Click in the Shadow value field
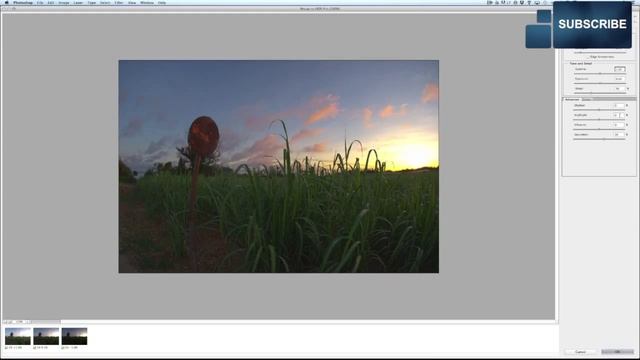Image resolution: width=640 pixels, height=360 pixels. [619, 105]
